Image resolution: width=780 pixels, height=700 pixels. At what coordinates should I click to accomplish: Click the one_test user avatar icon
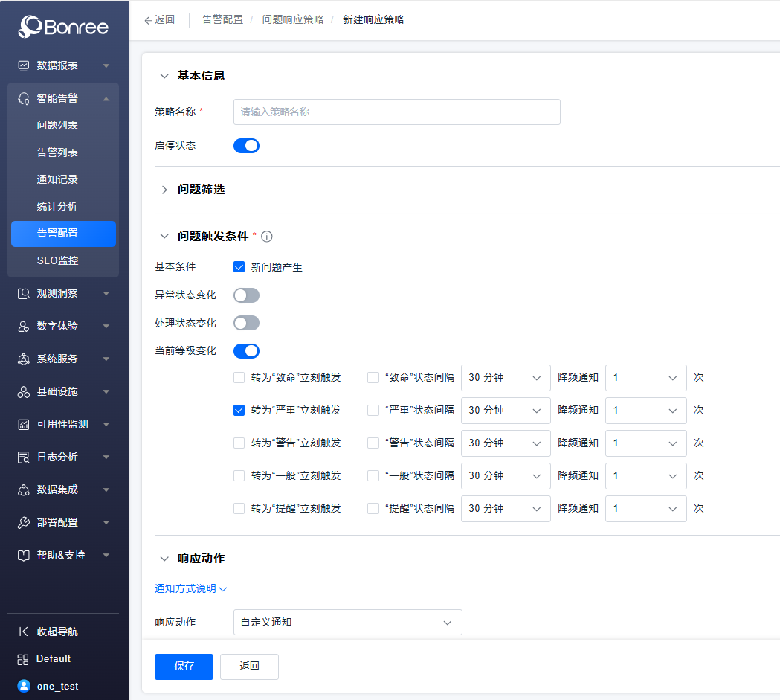click(24, 686)
